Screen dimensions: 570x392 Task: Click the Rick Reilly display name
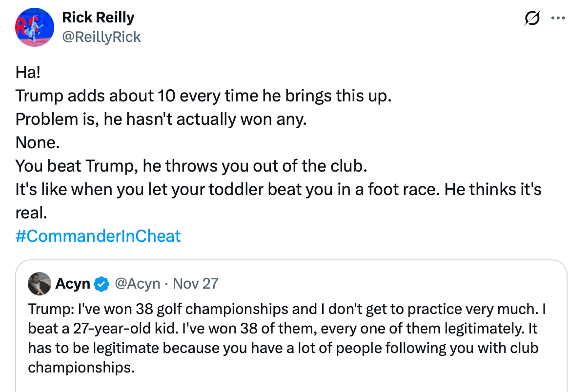98,18
